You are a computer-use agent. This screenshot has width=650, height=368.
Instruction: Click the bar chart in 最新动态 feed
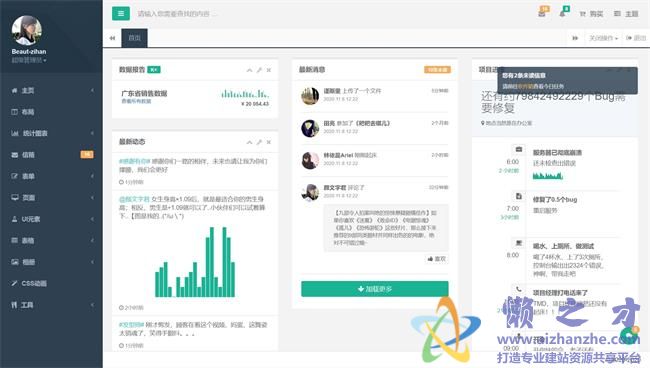click(195, 262)
